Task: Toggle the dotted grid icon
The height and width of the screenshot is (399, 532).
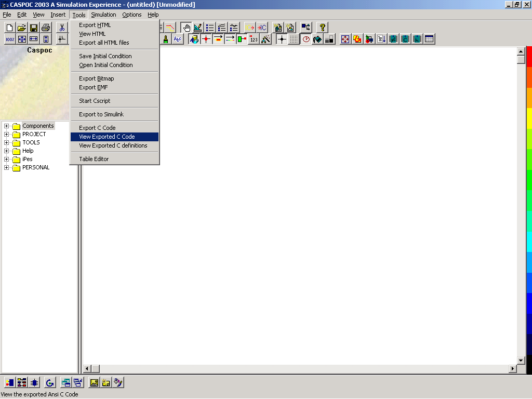Action: click(294, 39)
